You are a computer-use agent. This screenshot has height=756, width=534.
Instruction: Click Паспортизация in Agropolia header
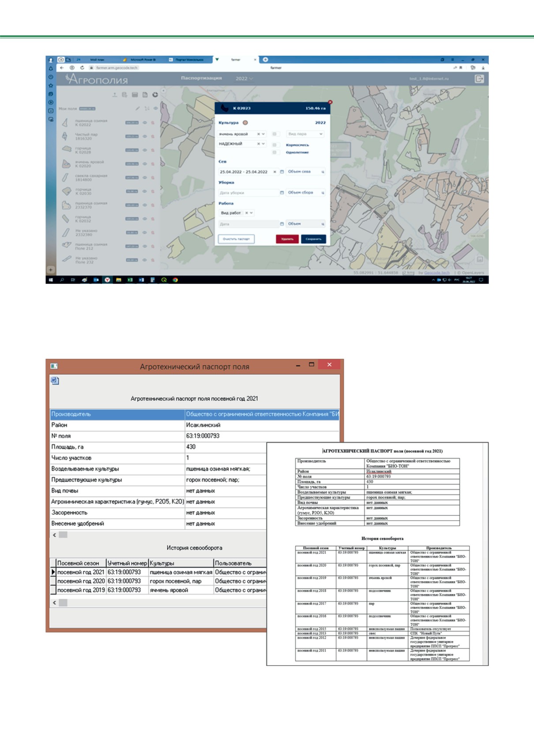pos(201,78)
